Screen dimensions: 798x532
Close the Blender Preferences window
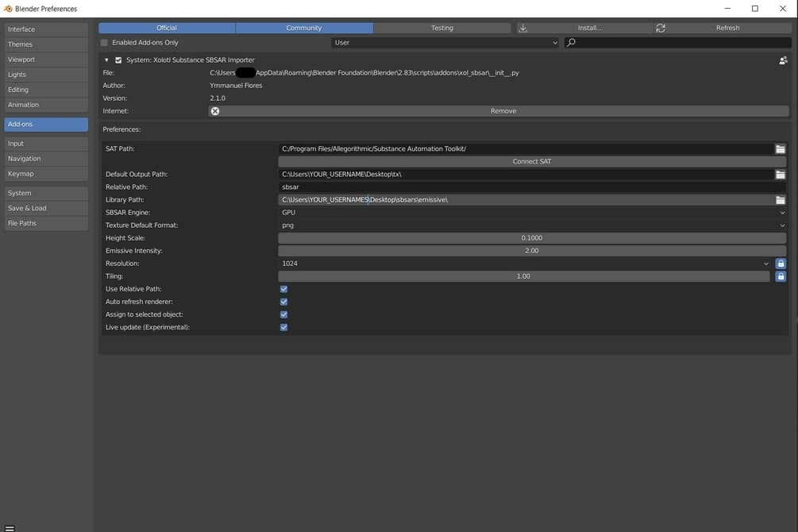[783, 9]
